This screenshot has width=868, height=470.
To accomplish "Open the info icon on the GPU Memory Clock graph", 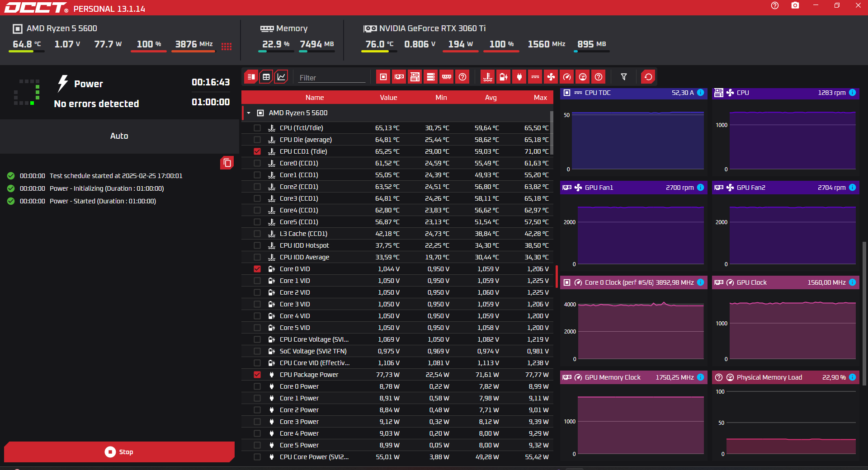I will pos(701,377).
